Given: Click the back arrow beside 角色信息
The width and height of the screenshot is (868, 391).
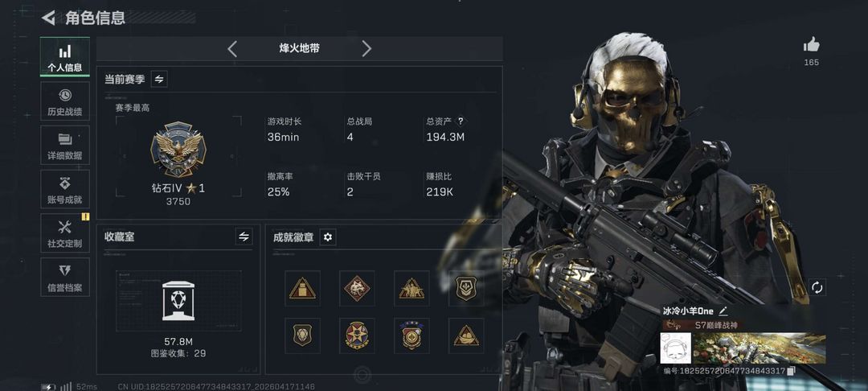Looking at the screenshot, I should (x=49, y=18).
